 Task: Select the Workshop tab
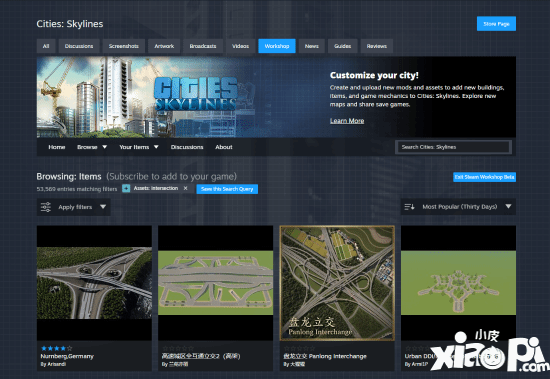point(277,46)
